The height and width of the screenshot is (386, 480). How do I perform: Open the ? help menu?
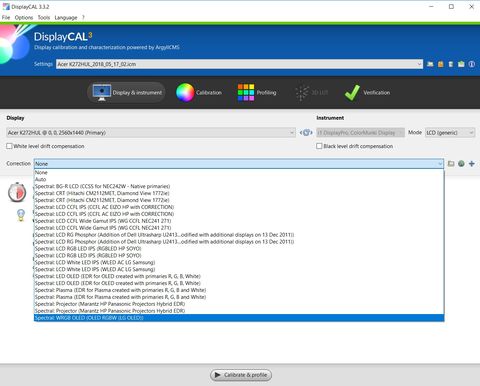83,17
